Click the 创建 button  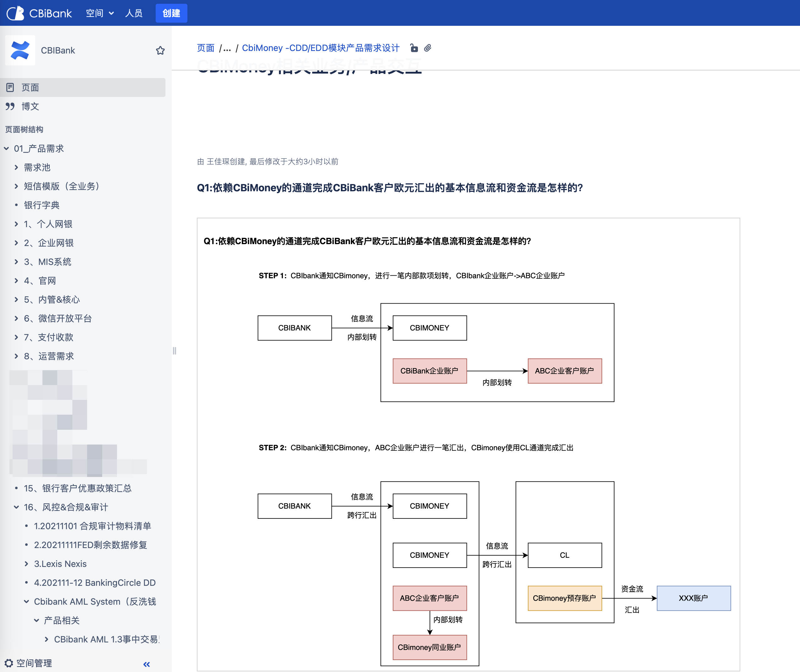click(171, 13)
